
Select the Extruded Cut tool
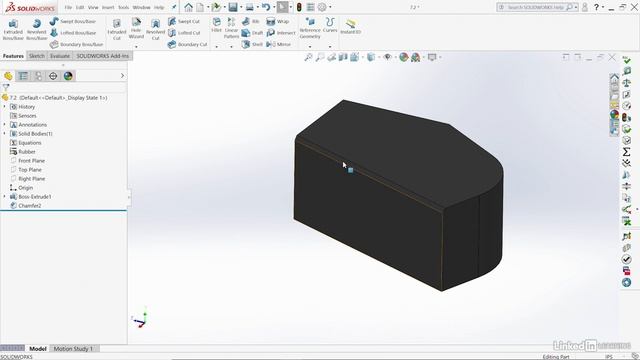point(117,29)
